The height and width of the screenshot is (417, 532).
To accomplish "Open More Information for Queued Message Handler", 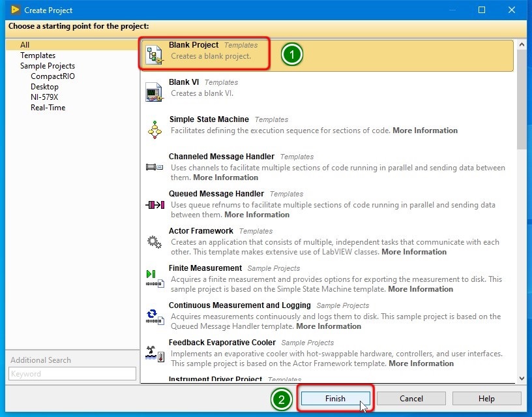I will click(257, 215).
